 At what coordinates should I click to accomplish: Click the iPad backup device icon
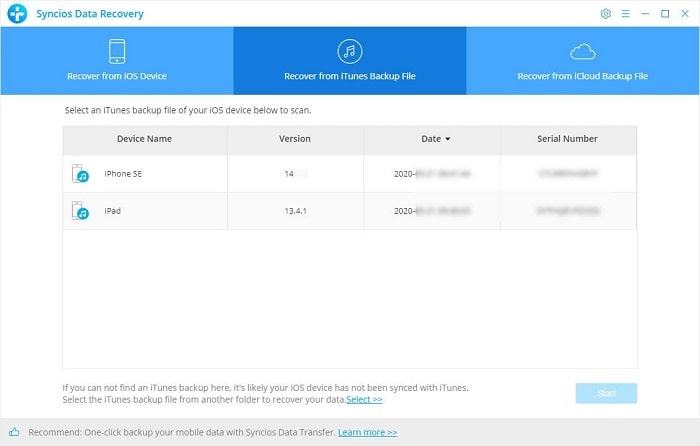pyautogui.click(x=80, y=211)
